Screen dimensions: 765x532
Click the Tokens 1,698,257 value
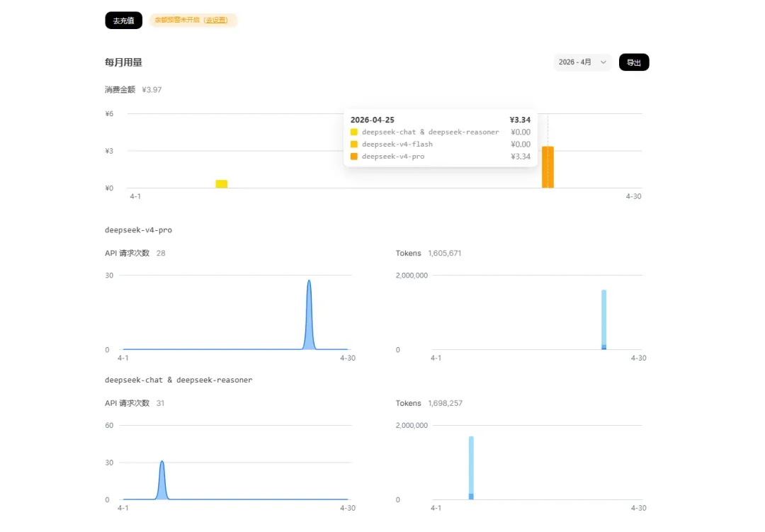(x=445, y=403)
